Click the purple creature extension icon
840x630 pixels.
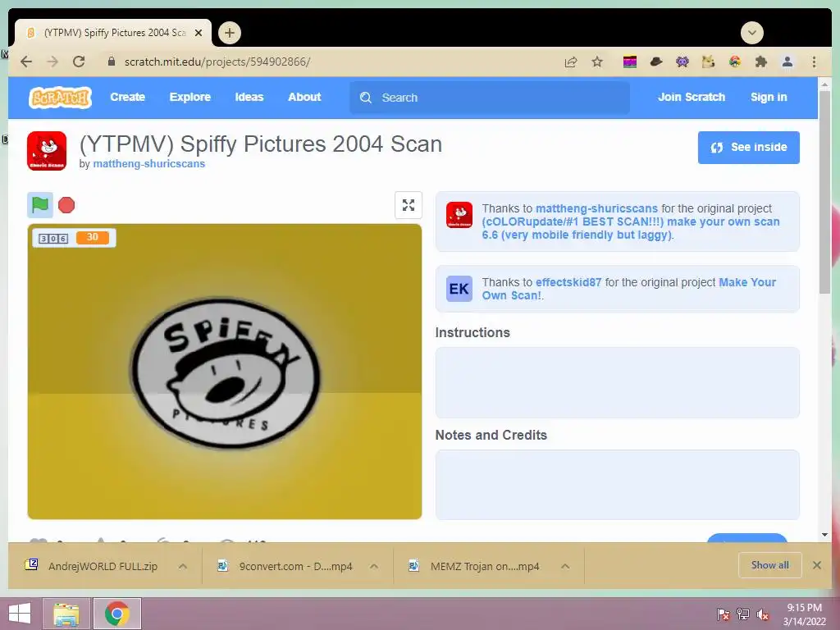click(x=682, y=62)
